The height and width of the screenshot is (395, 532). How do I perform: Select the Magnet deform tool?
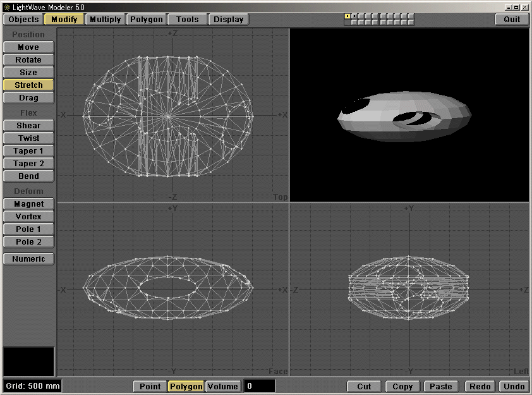(28, 204)
